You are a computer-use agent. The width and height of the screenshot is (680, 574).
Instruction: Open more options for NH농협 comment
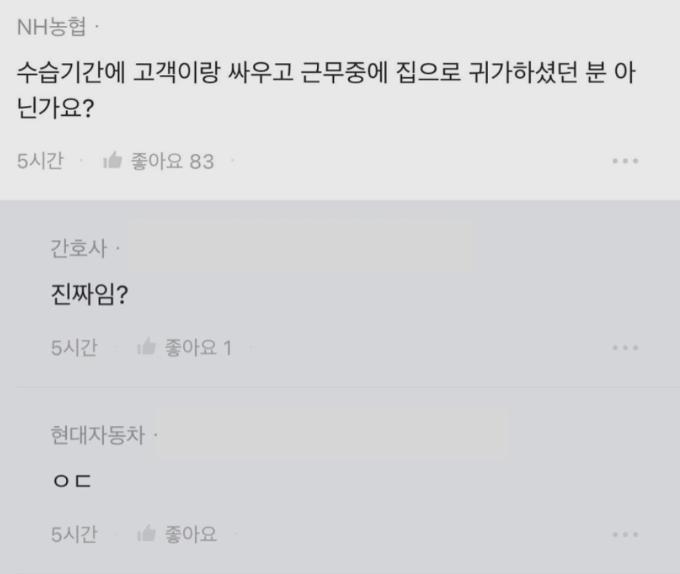click(625, 161)
